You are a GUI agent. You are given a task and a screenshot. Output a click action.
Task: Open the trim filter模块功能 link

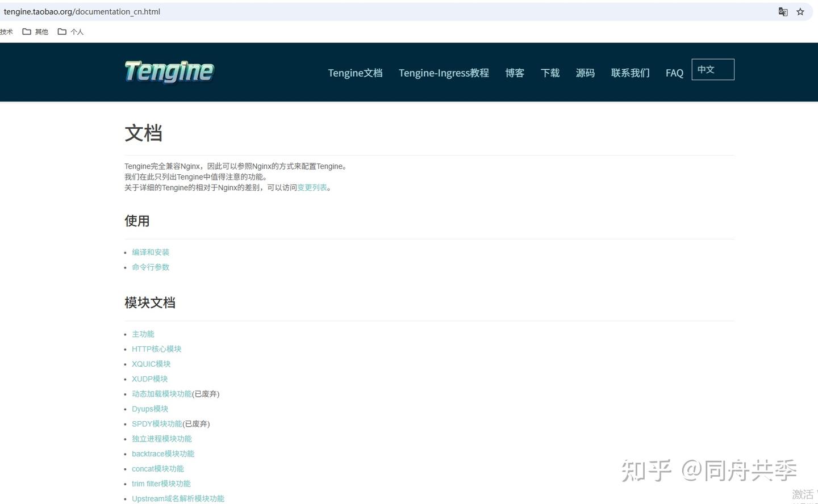(x=161, y=484)
